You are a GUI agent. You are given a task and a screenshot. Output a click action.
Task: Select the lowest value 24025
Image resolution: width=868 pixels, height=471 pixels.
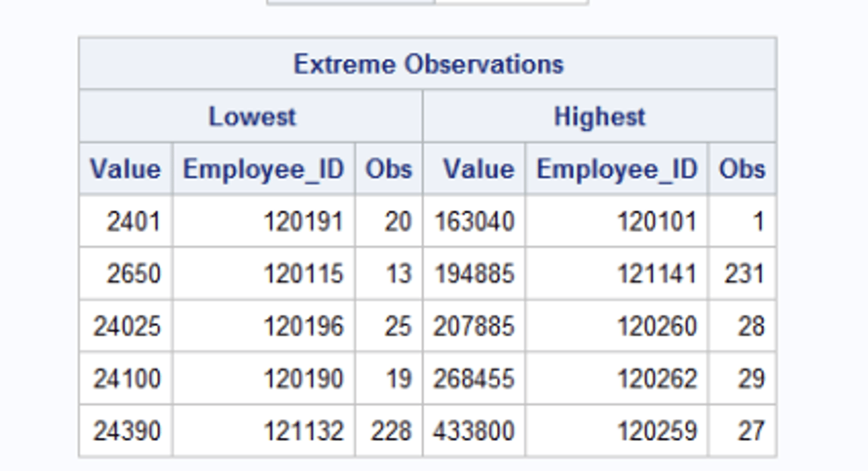coord(127,326)
